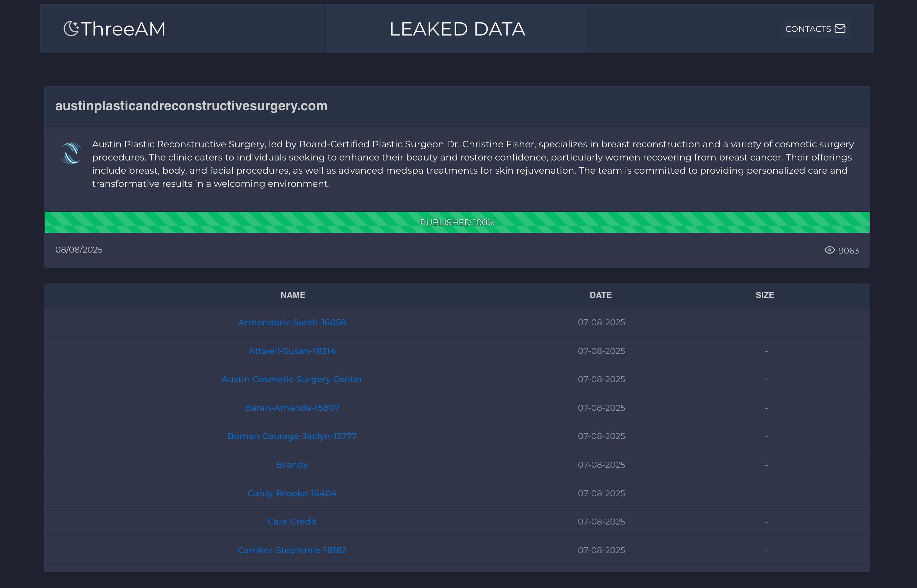Click the PUBLISHED 100% progress bar
Viewport: 917px width, 588px height.
click(x=457, y=222)
